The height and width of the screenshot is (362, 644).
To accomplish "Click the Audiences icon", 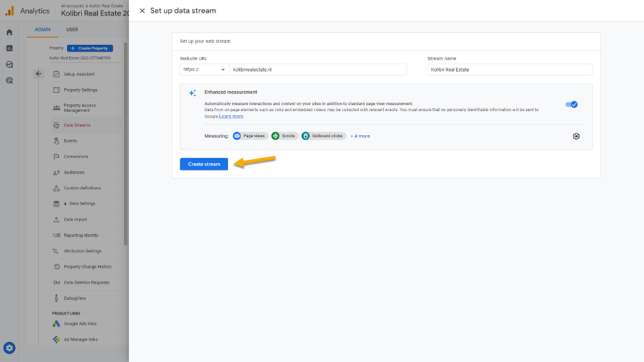I will (56, 172).
